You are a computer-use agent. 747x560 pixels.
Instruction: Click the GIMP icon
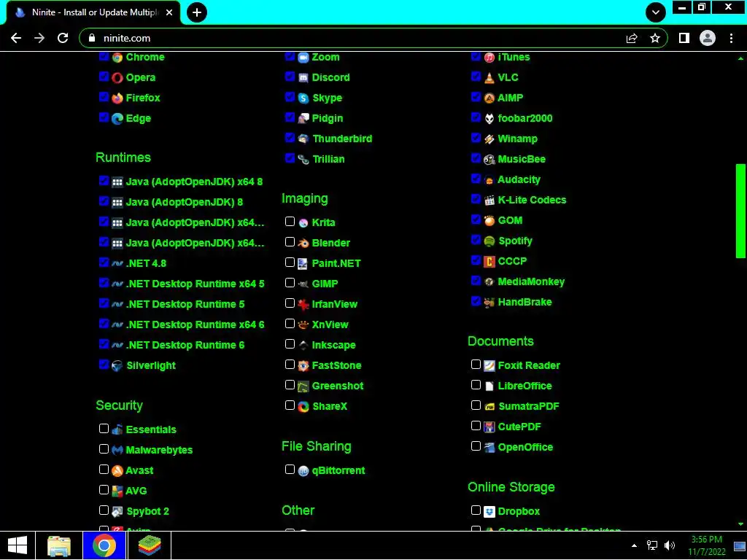click(x=303, y=284)
